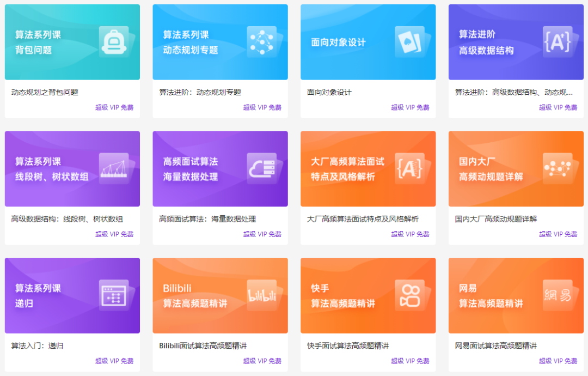
Task: Click 超级 VIP 免费 under 线段树、树状数组 title
Action: [x=114, y=234]
